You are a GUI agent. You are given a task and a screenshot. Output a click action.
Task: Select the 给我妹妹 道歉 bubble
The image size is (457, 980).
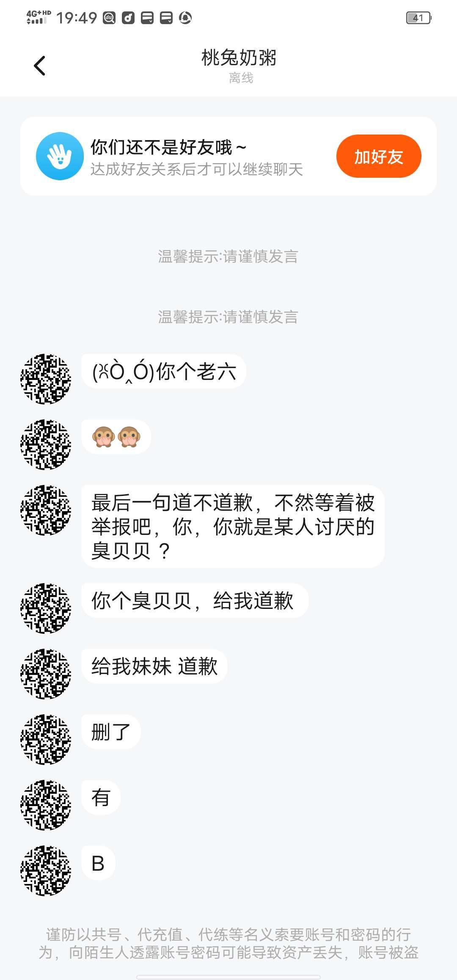[154, 666]
